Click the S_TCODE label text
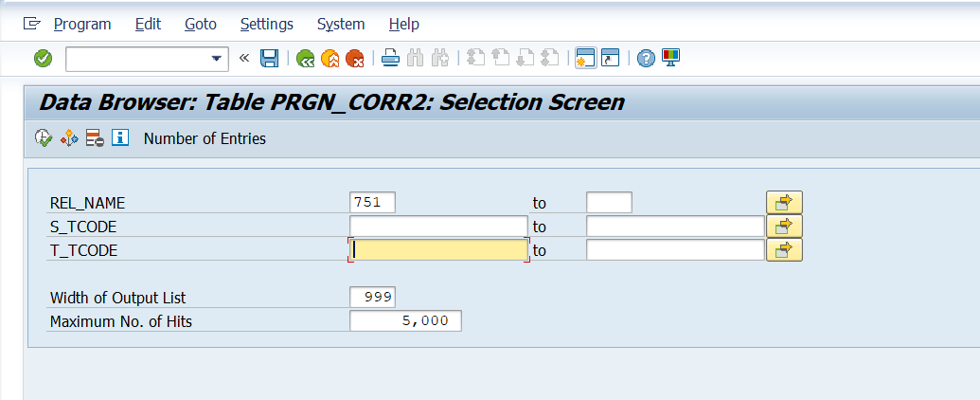 pos(83,227)
